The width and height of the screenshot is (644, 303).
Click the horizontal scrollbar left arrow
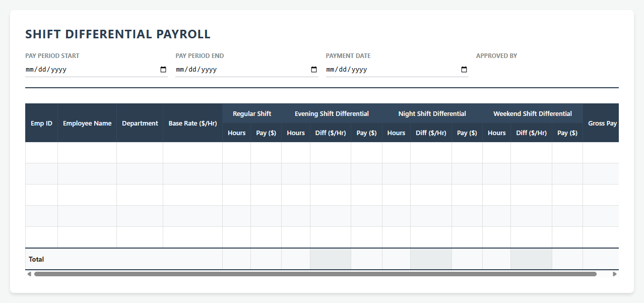point(29,274)
